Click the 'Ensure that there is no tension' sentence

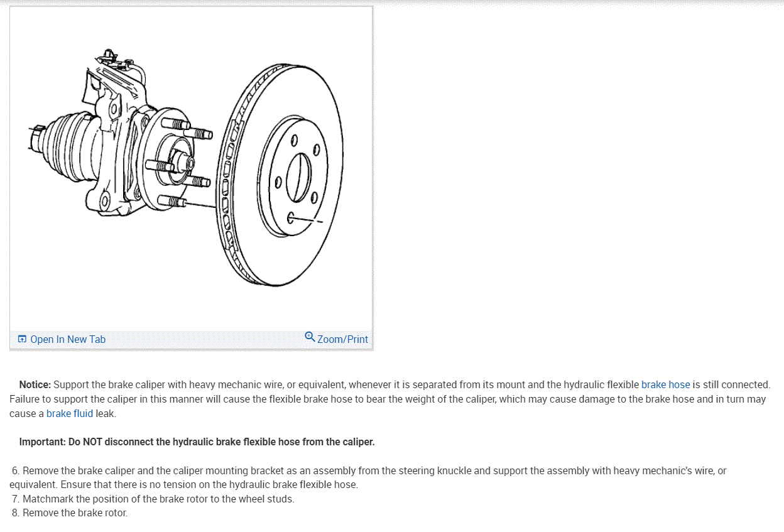tap(210, 484)
